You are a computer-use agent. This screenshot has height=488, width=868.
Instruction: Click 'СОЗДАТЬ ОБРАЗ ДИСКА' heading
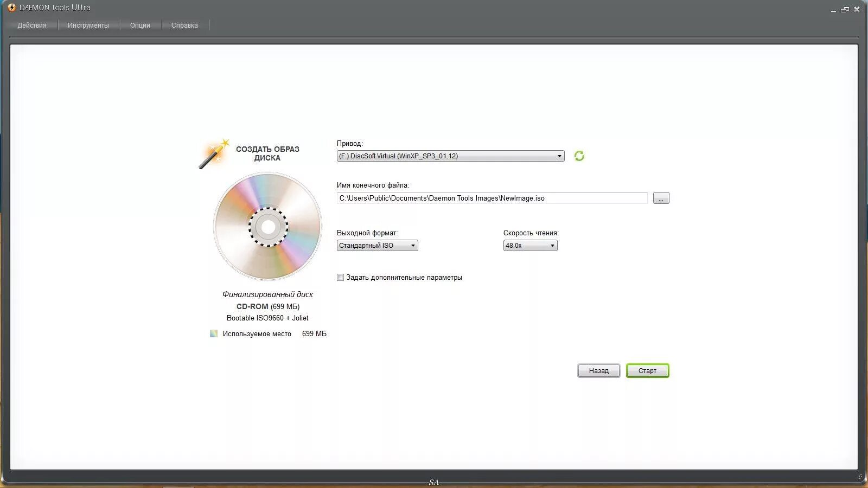[267, 153]
